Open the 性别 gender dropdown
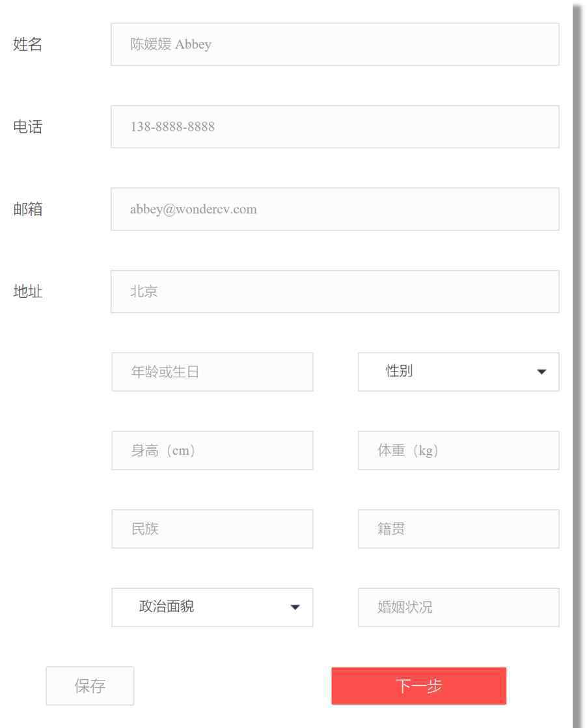Viewport: 587px width, 728px height. click(458, 372)
